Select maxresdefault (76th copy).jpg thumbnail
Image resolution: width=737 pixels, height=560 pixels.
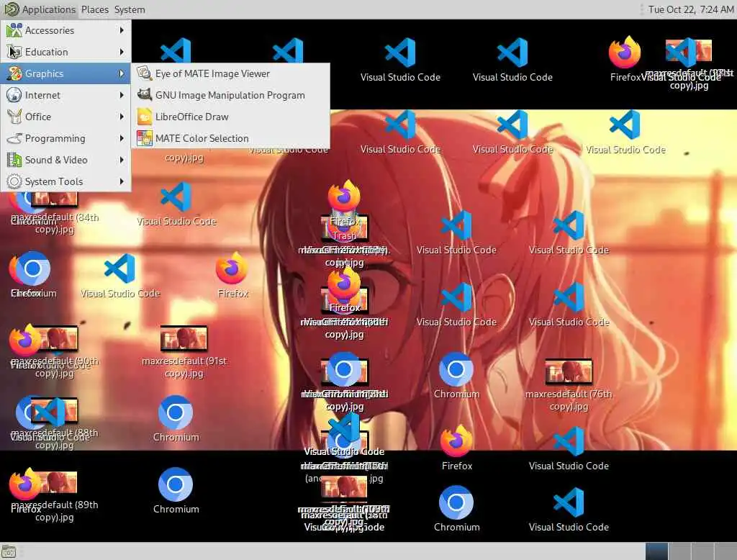[x=569, y=371]
